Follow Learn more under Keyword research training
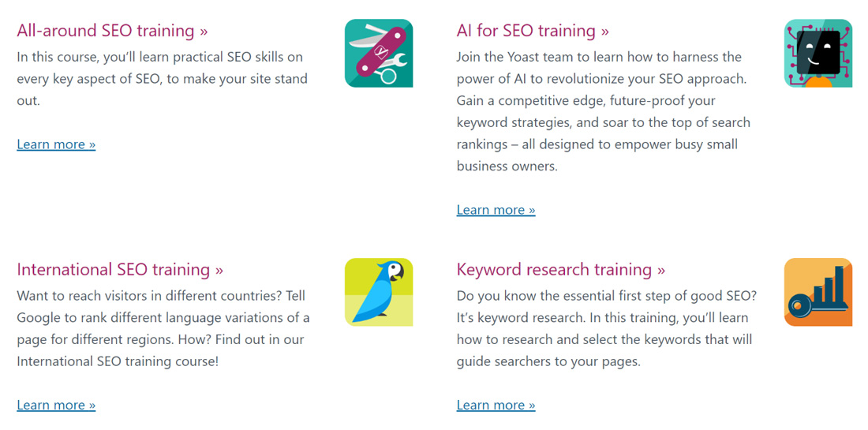The height and width of the screenshot is (430, 868). tap(496, 405)
